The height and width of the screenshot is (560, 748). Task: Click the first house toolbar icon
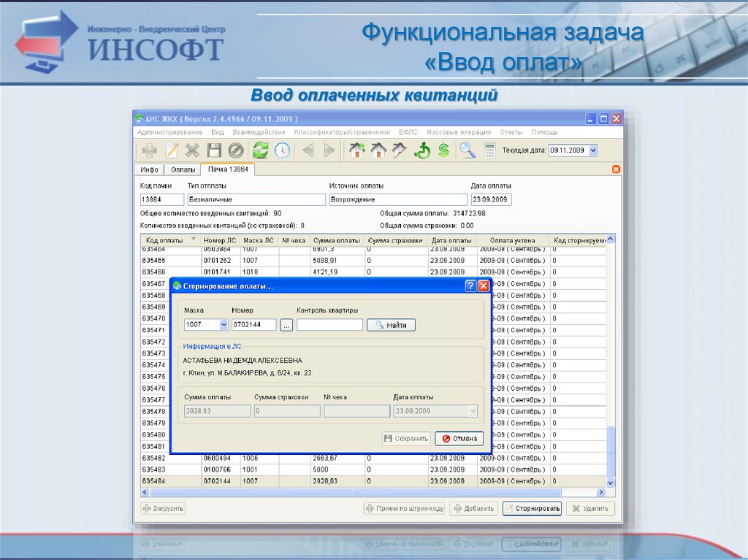[356, 150]
